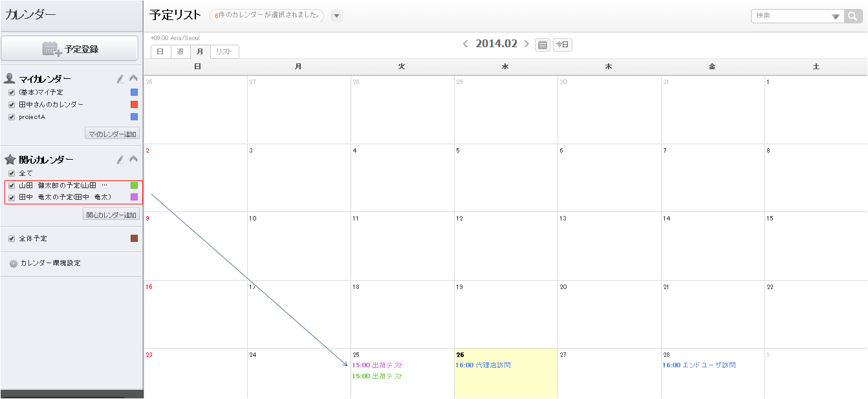Screen dimensions: 868x399
Task: Go to previous month arrow
Action: click(466, 44)
